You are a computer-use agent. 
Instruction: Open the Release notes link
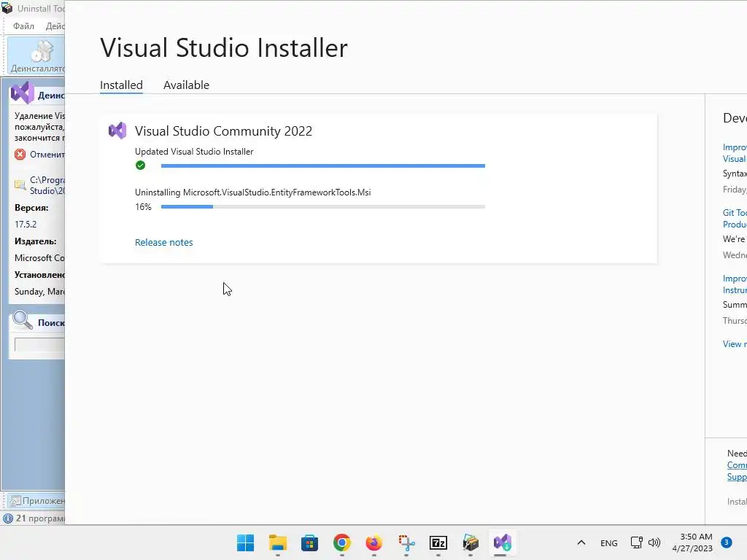click(164, 242)
